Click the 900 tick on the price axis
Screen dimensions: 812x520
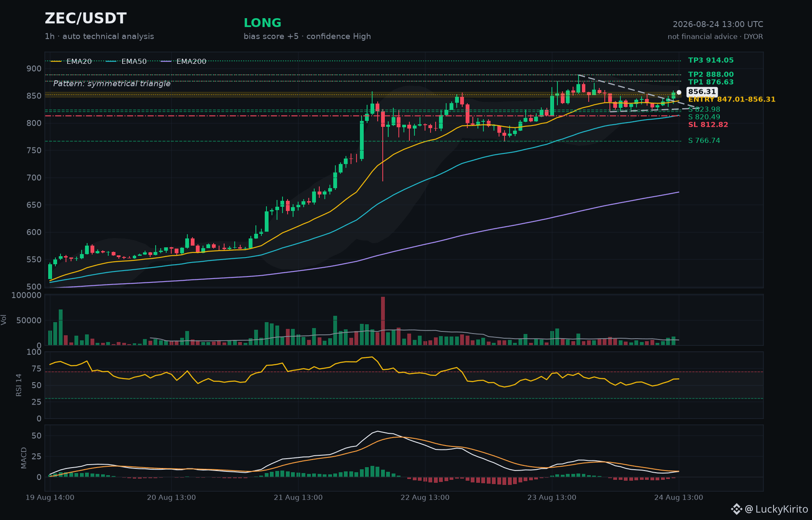[x=34, y=68]
